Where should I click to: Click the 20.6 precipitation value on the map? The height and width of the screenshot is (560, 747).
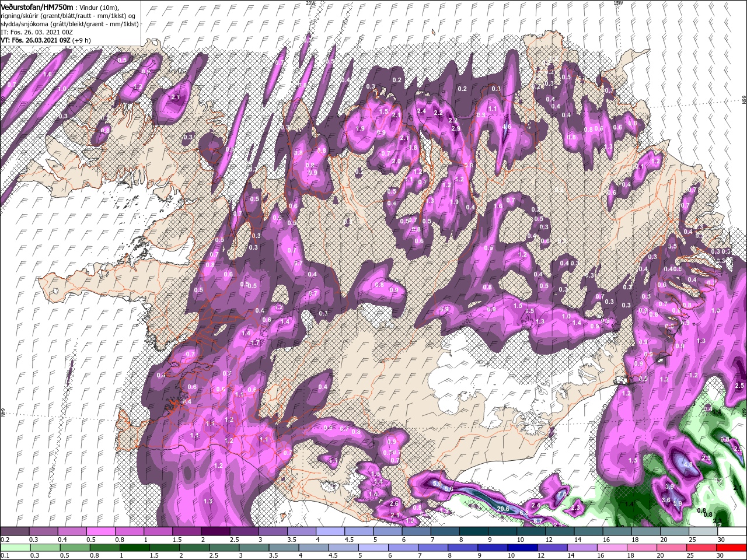503,509
